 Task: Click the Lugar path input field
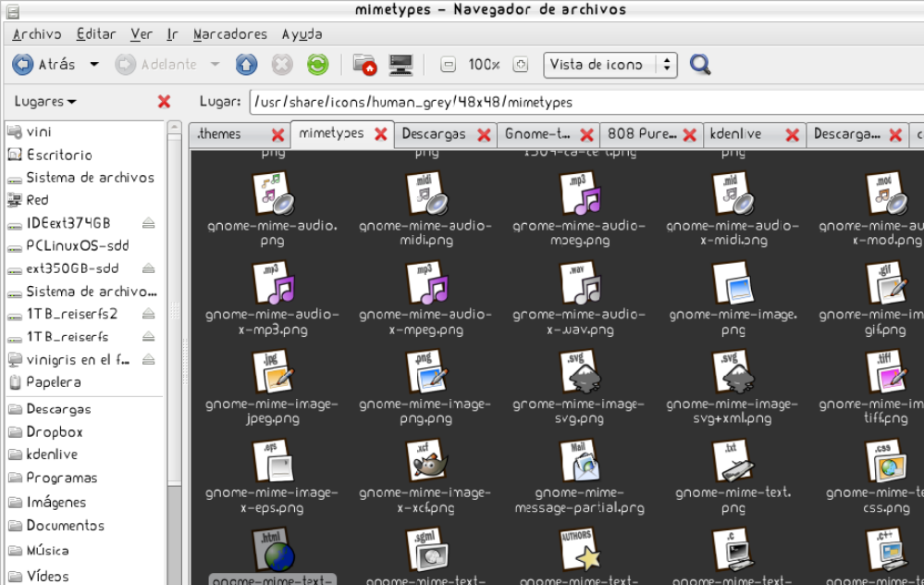(586, 102)
